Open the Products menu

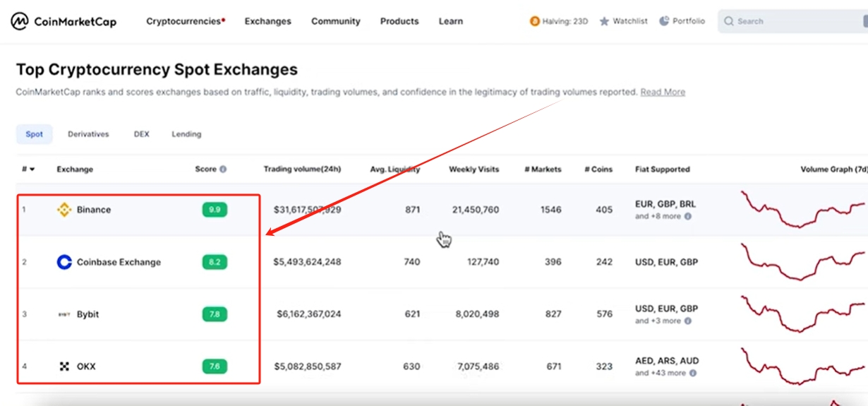coord(399,21)
